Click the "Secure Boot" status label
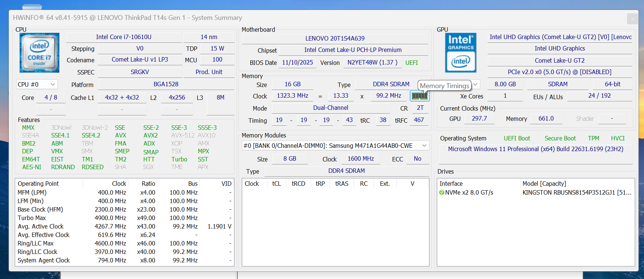Image resolution: width=644 pixels, height=279 pixels. click(560, 138)
